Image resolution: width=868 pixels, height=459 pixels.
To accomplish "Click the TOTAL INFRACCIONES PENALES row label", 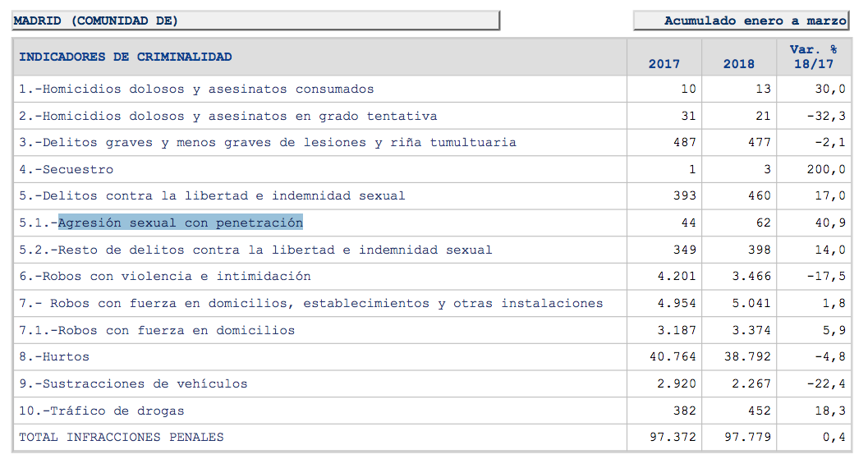I will pos(122,438).
